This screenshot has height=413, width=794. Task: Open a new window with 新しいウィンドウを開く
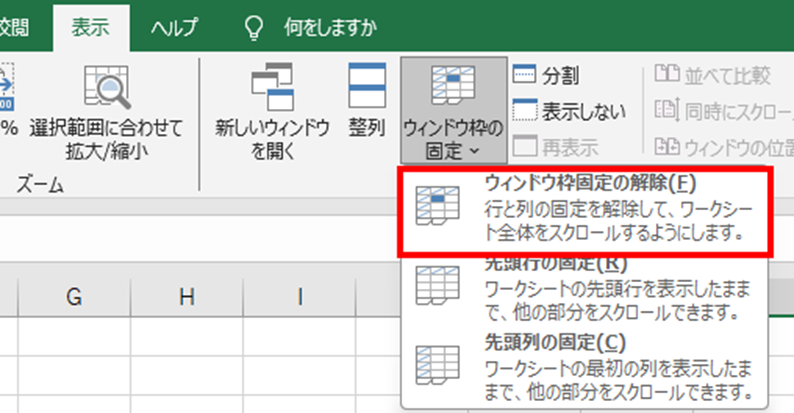(273, 110)
